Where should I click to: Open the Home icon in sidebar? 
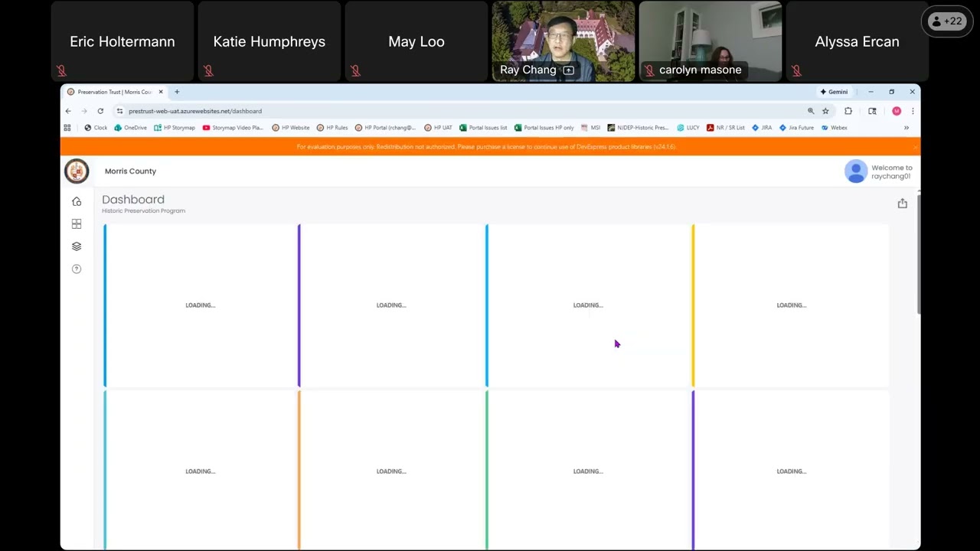tap(77, 201)
